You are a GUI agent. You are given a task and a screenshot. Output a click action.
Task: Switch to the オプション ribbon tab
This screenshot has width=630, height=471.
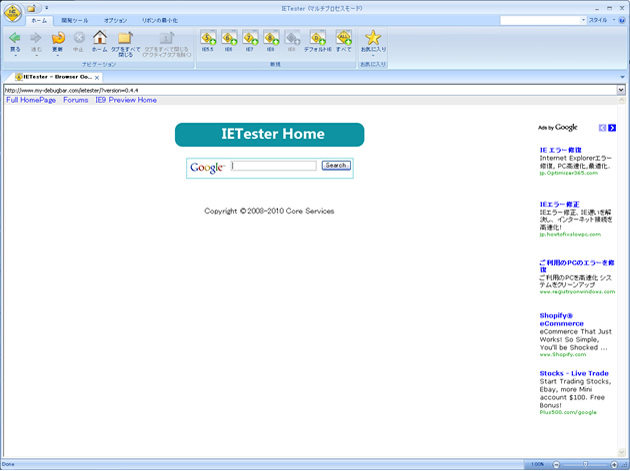pos(115,19)
